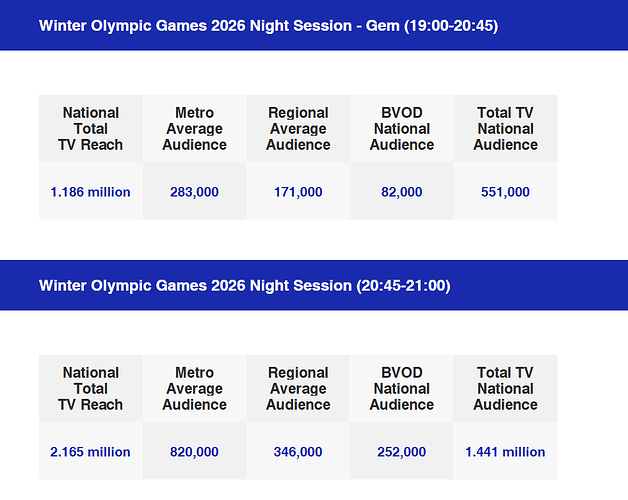Image resolution: width=628 pixels, height=500 pixels.
Task: Click the 551,000 total TV value
Action: point(505,192)
